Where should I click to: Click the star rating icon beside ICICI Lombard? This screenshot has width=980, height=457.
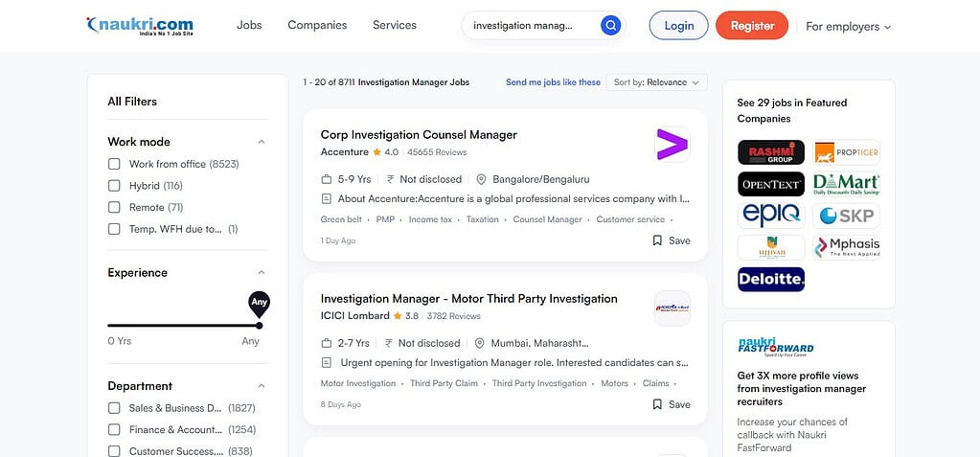pyautogui.click(x=398, y=316)
